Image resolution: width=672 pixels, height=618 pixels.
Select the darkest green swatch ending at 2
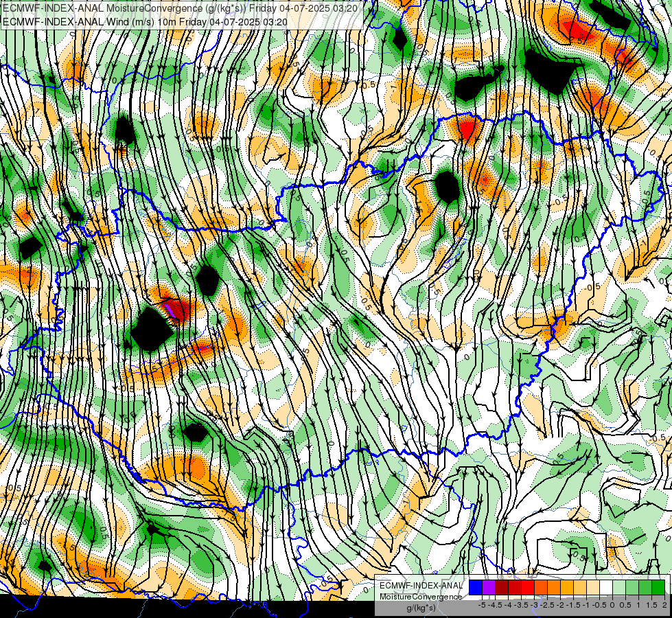[658, 588]
